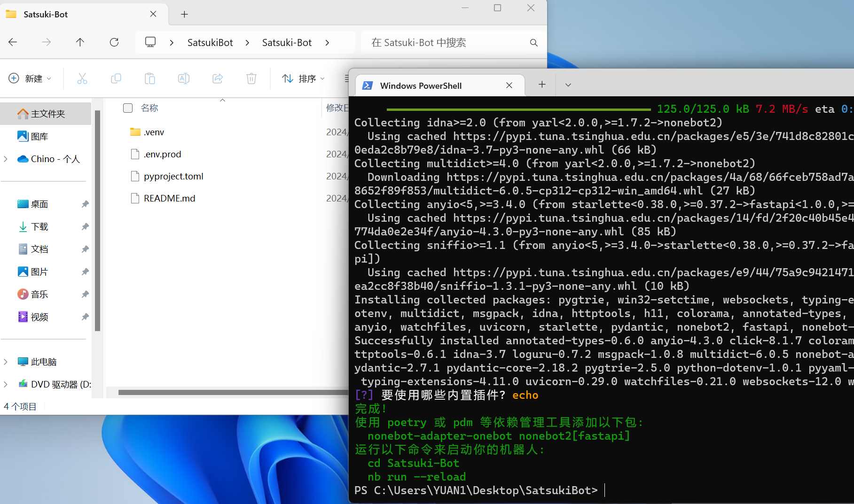Open the 排序 (Sort) dropdown

pyautogui.click(x=303, y=78)
